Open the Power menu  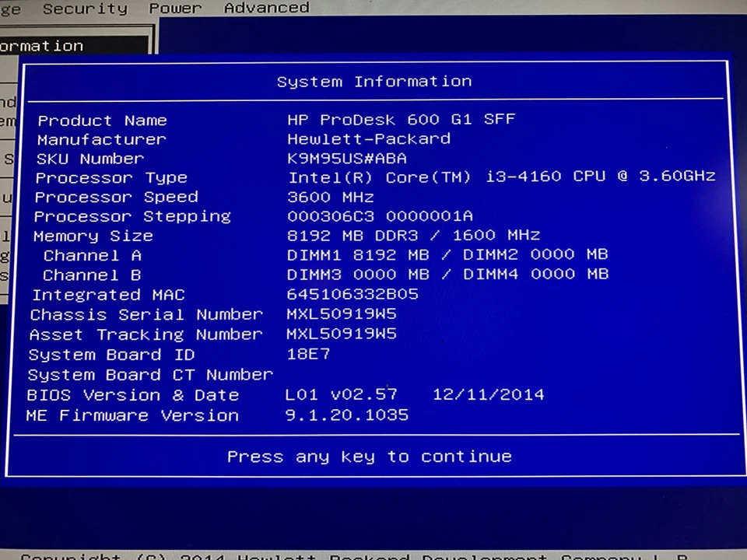(x=174, y=9)
